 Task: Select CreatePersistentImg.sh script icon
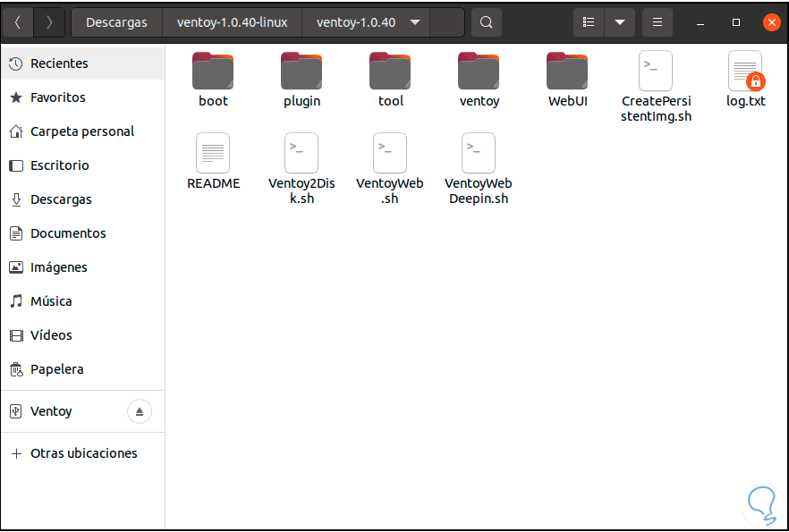(656, 71)
